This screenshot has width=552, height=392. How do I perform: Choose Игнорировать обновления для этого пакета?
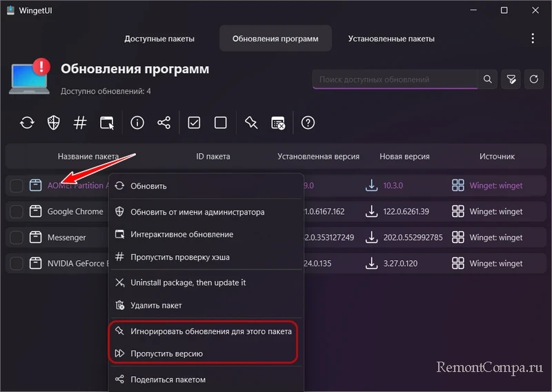click(x=206, y=331)
